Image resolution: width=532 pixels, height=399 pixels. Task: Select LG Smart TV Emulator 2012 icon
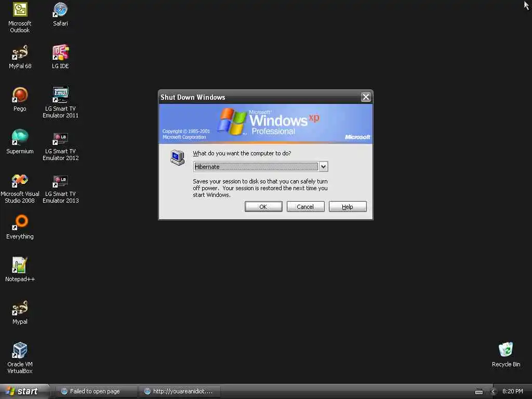coord(60,145)
